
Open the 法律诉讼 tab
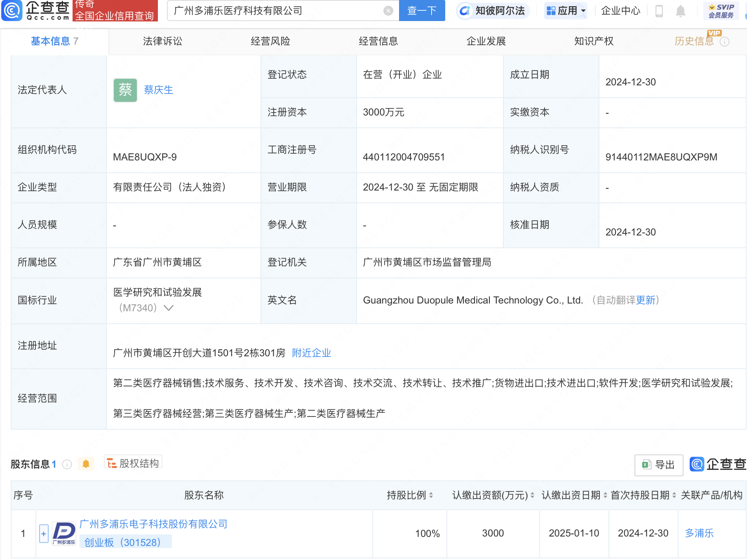(162, 41)
